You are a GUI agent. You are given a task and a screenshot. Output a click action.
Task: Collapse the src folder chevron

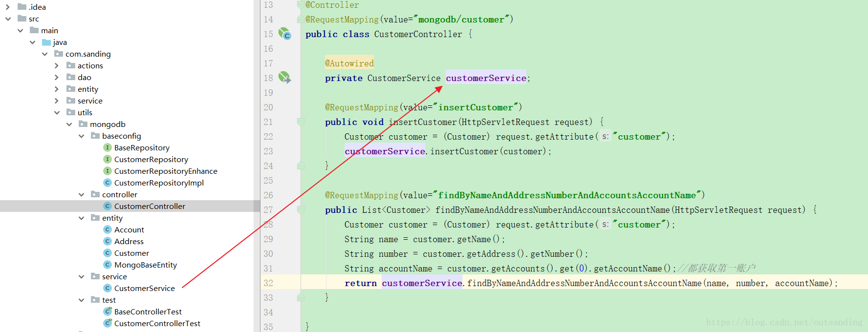tap(8, 19)
